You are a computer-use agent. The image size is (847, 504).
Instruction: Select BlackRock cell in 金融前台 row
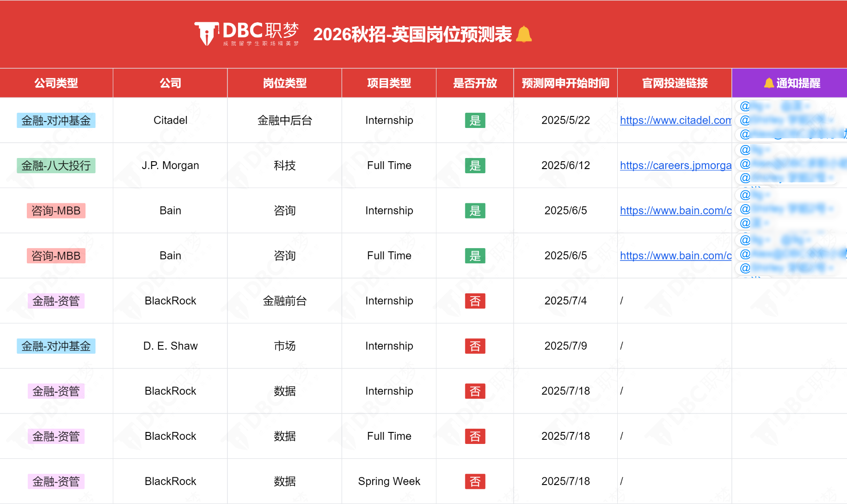click(170, 301)
